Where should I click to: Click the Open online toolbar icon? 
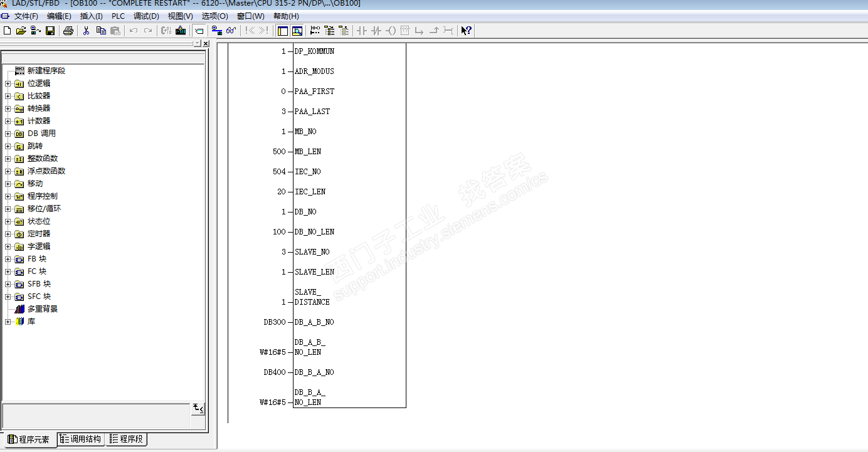(36, 30)
